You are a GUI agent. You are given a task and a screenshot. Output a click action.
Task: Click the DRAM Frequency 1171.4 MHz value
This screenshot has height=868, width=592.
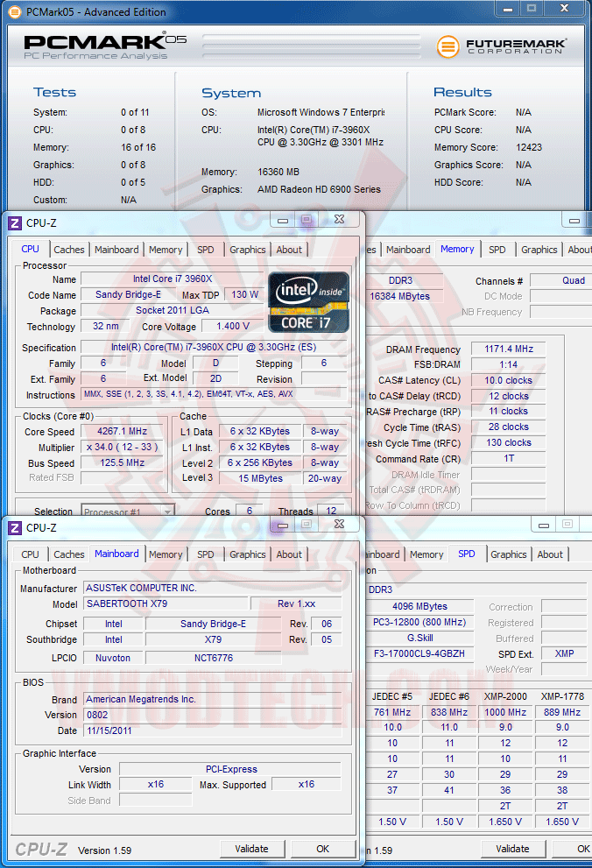[509, 349]
